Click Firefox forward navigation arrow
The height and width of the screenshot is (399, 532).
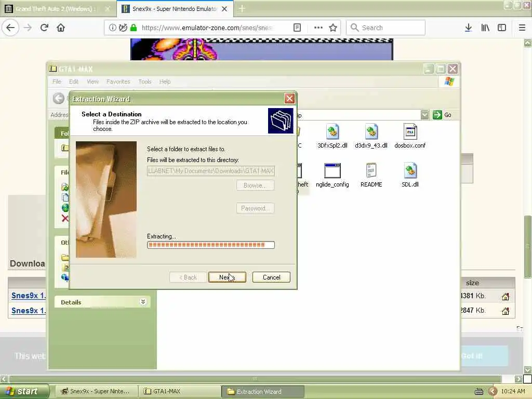pos(28,28)
